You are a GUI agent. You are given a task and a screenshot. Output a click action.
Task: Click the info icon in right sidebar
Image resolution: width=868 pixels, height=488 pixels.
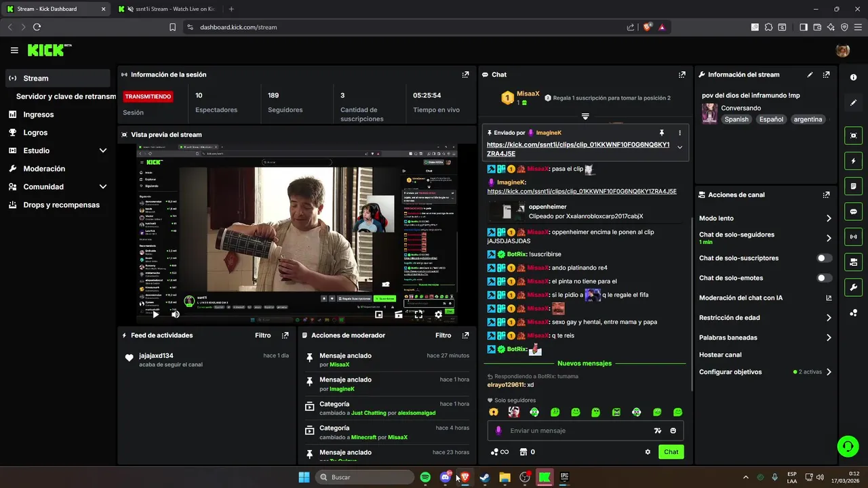pos(854,77)
